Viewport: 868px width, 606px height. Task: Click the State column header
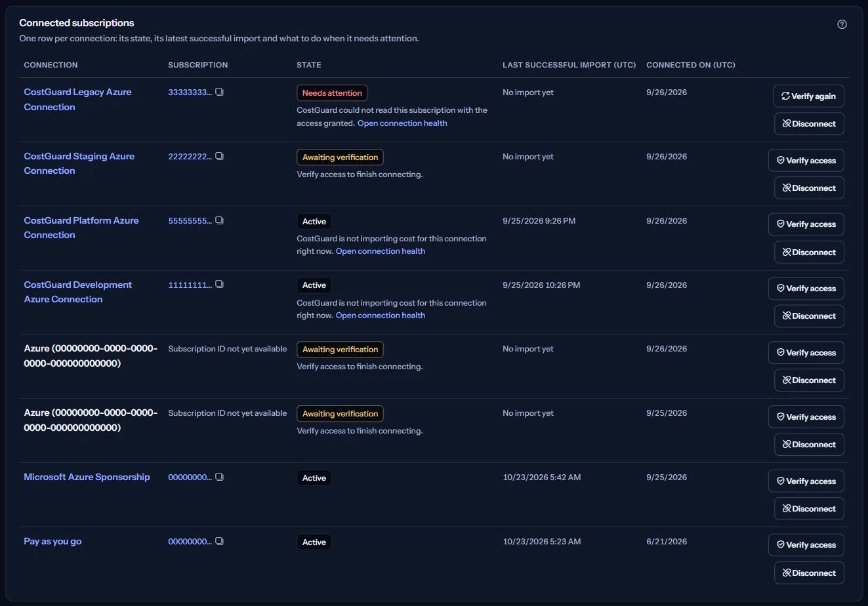(309, 65)
